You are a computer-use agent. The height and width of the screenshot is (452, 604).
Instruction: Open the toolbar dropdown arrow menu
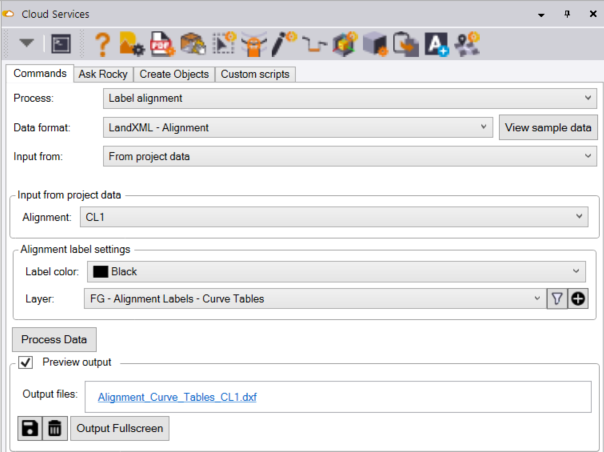point(26,43)
